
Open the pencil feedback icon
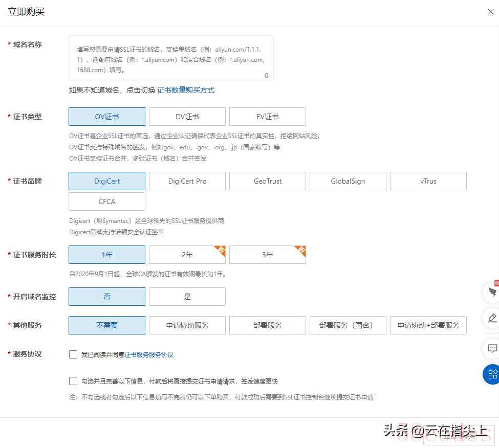tap(492, 318)
